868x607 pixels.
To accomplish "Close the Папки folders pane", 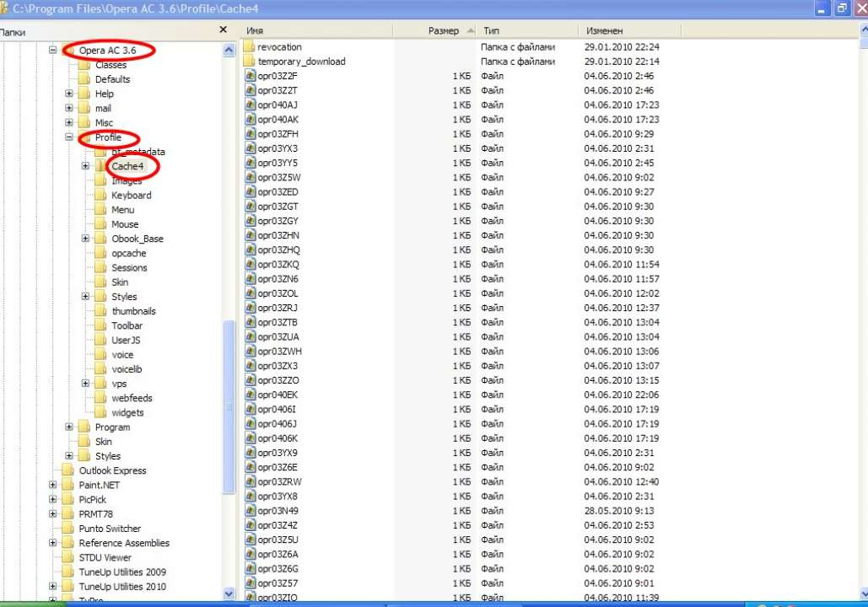I will tap(223, 30).
